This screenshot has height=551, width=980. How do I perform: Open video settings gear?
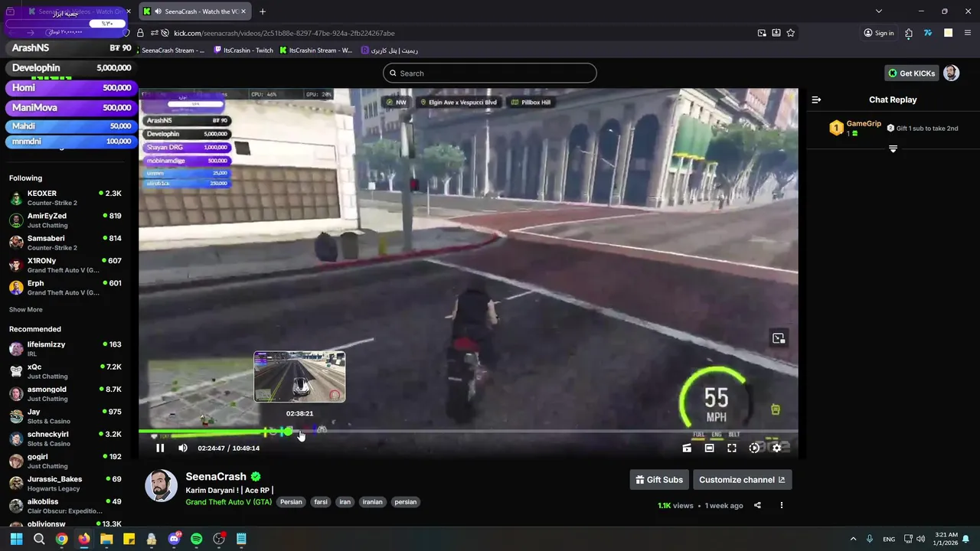776,448
